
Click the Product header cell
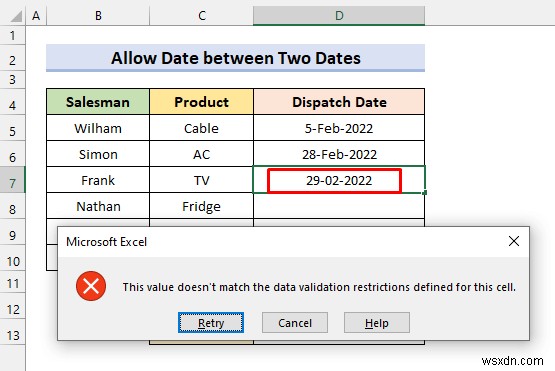(201, 102)
